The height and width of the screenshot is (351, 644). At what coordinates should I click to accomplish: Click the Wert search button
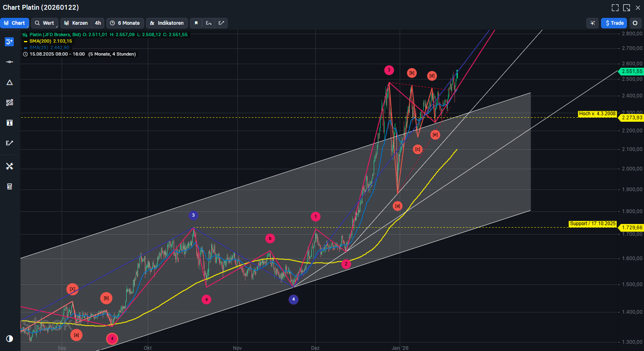point(44,23)
